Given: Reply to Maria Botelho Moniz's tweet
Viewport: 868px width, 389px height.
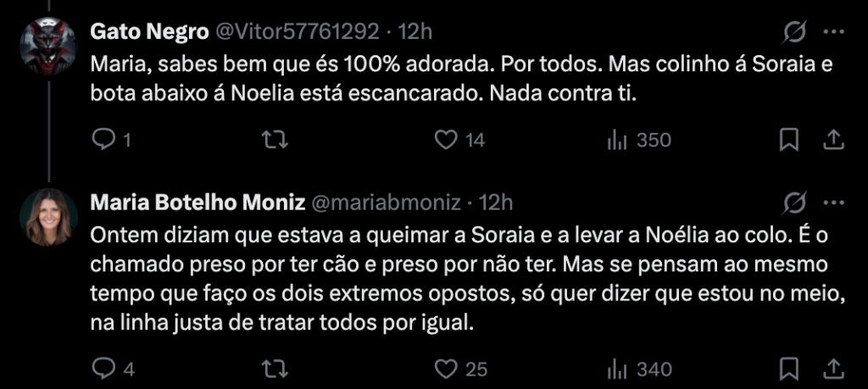Looking at the screenshot, I should pos(103,369).
